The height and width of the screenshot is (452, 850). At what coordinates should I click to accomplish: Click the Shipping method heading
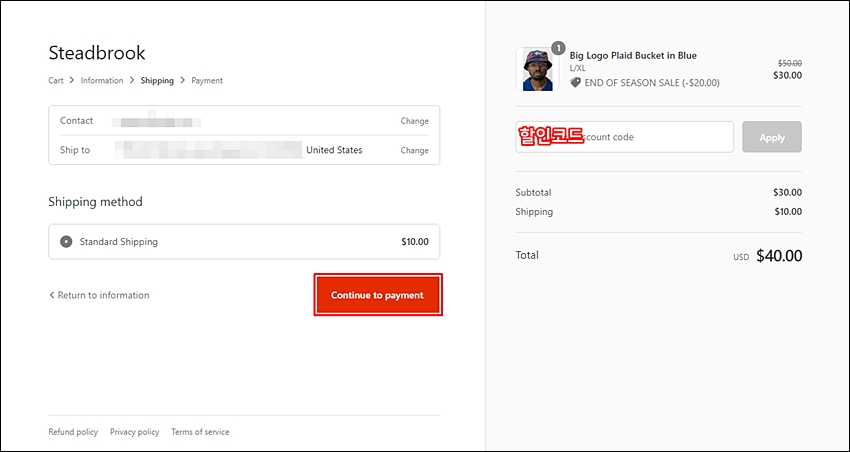click(x=95, y=202)
